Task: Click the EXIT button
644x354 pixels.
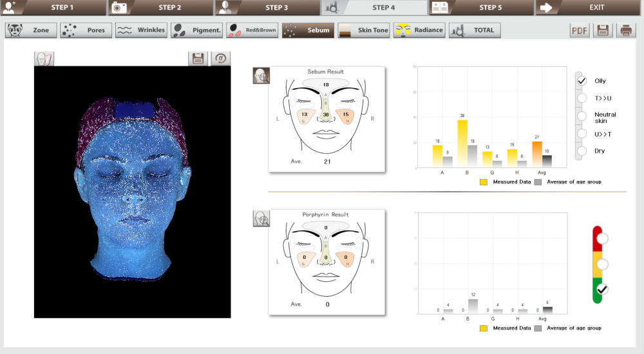Action: [588, 8]
